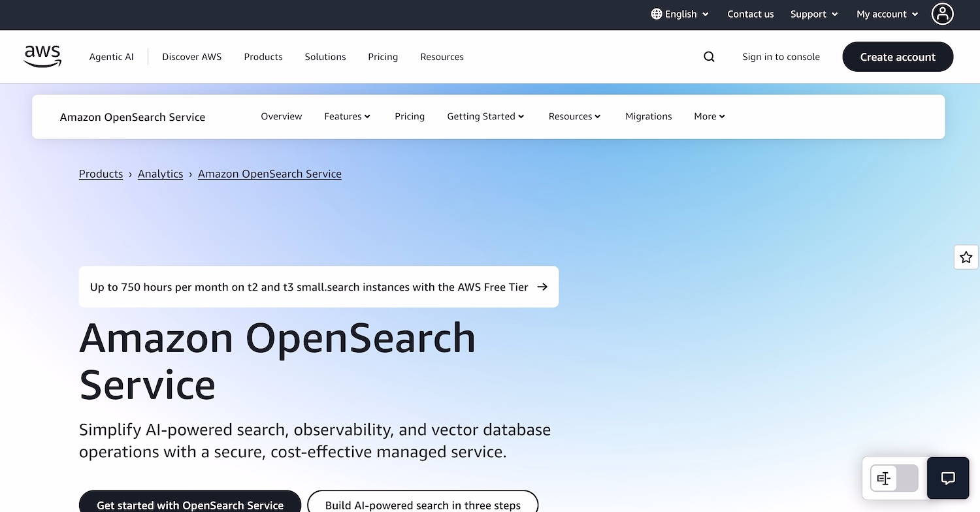Open the site search magnifier
Viewport: 980px width, 512px height.
[709, 57]
